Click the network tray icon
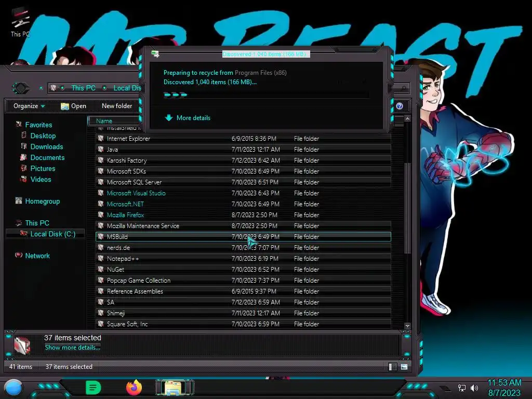Image resolution: width=532 pixels, height=399 pixels. [462, 388]
